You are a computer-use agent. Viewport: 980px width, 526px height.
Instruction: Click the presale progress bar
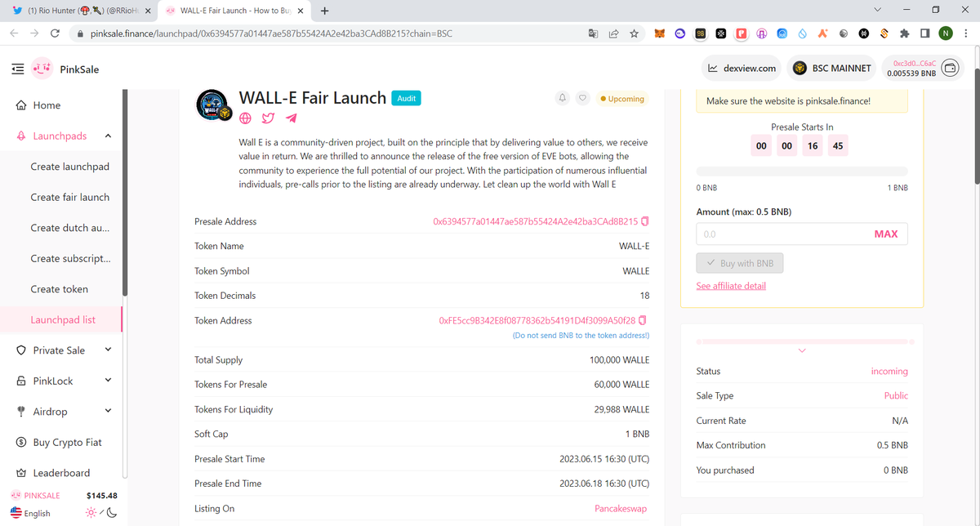[x=801, y=171]
